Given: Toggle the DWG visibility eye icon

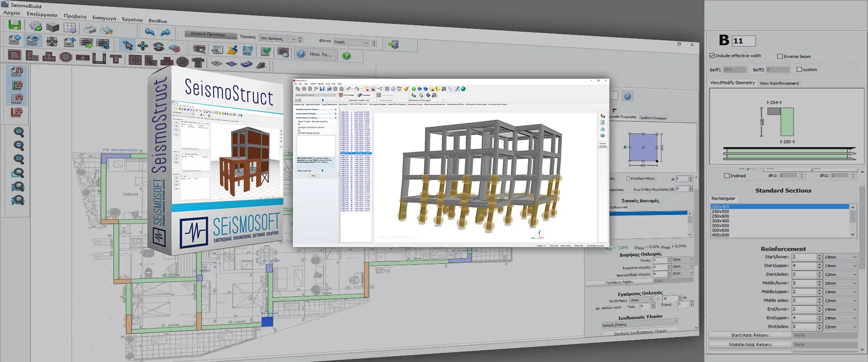Looking at the screenshot, I should point(33,41).
